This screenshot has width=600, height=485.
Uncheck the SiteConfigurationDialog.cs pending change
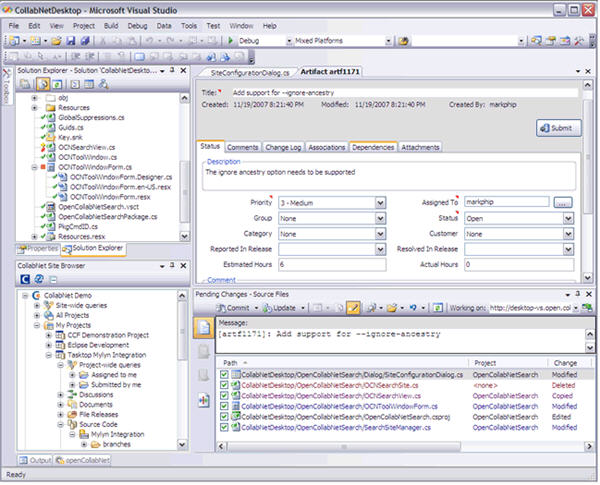225,374
